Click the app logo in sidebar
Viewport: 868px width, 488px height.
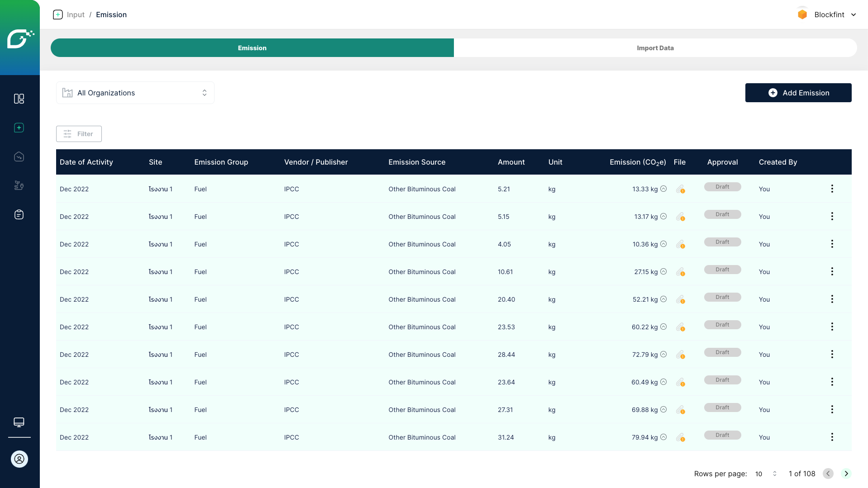tap(20, 38)
